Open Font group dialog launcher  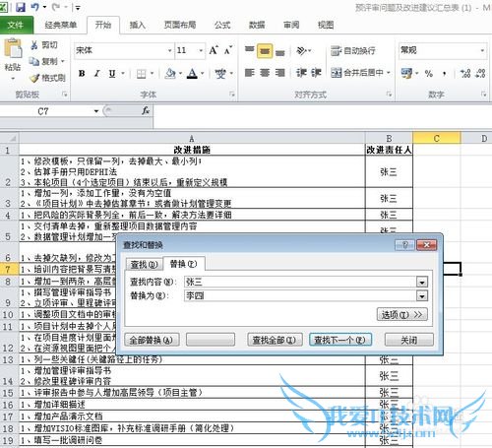(x=232, y=95)
